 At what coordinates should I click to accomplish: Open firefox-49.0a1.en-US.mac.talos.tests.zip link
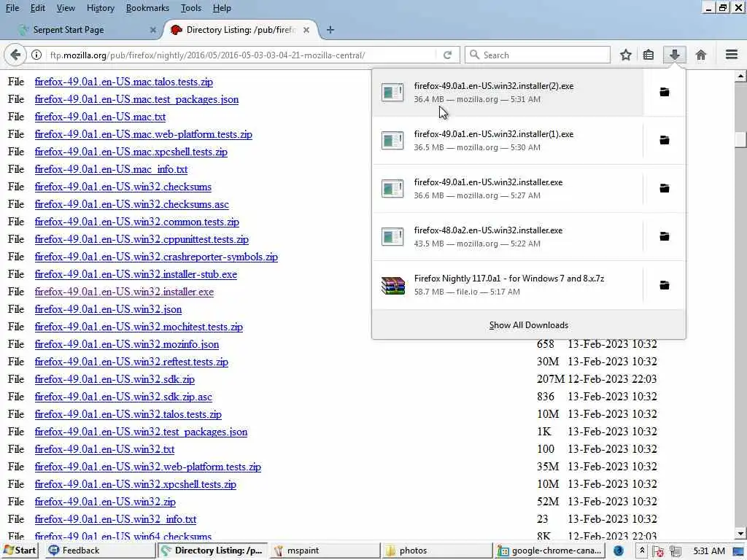124,82
